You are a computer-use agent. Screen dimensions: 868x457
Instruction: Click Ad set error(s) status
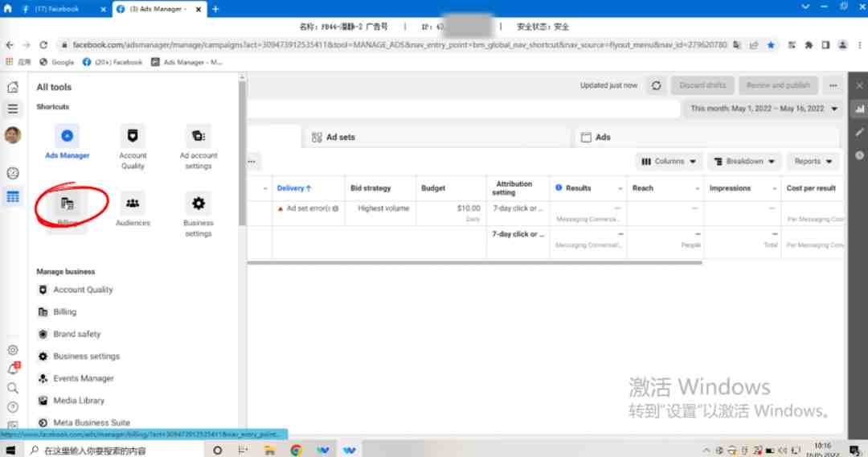308,208
